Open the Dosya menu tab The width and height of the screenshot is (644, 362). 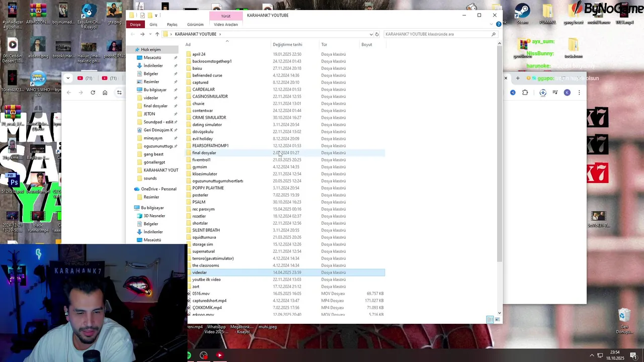(x=135, y=25)
